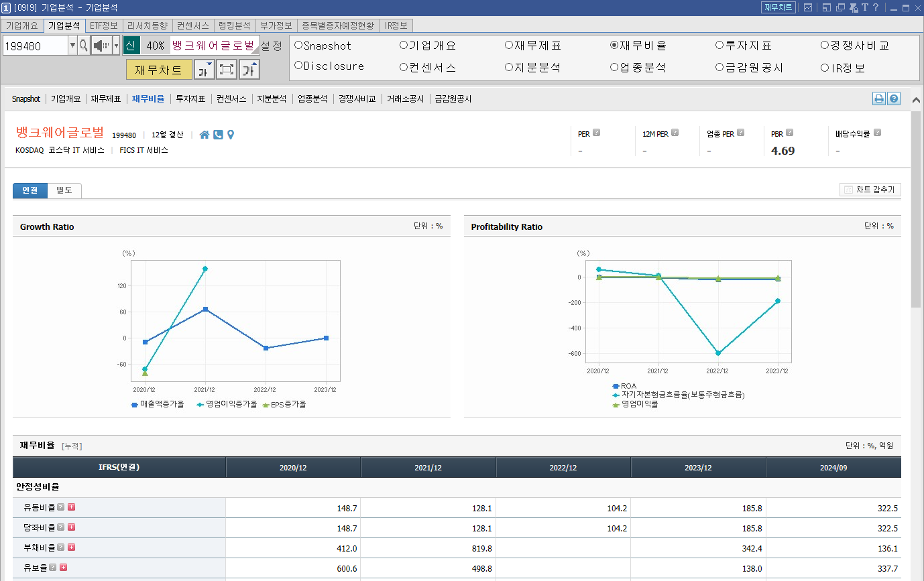
Task: Click the decrease font size icon
Action: (204, 70)
